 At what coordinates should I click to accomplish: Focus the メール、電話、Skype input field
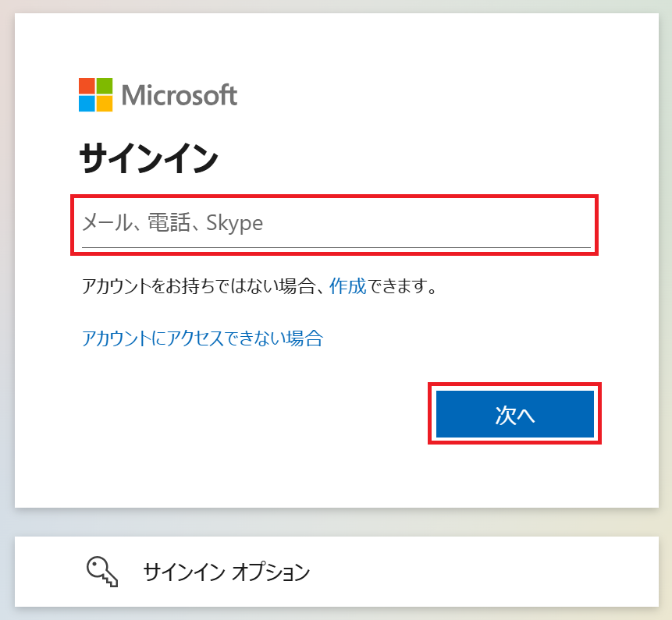[x=336, y=224]
